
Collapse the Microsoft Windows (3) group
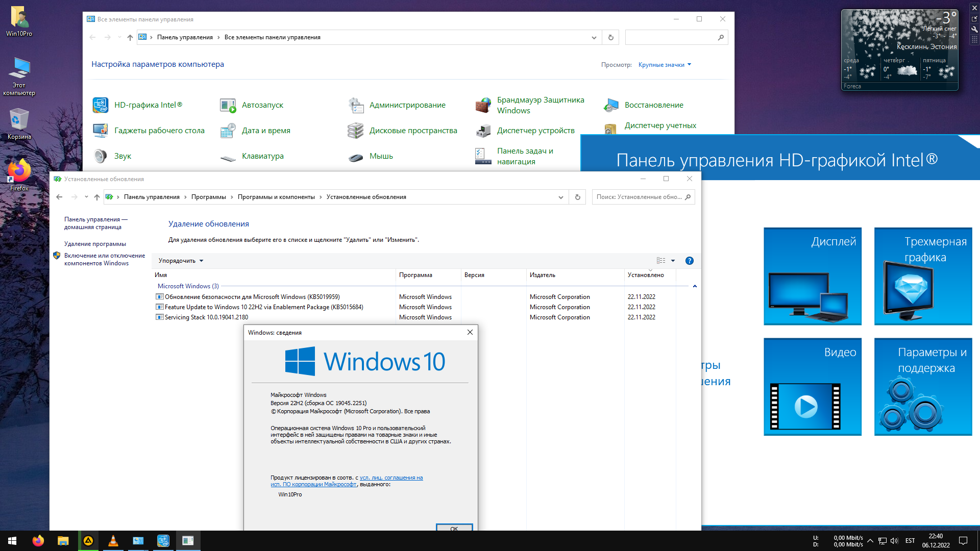click(695, 286)
